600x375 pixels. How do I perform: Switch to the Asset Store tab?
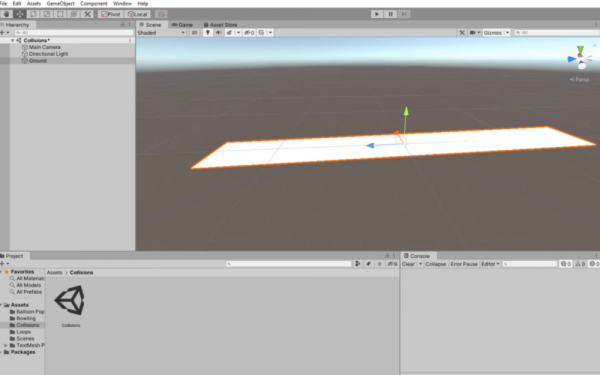click(220, 24)
